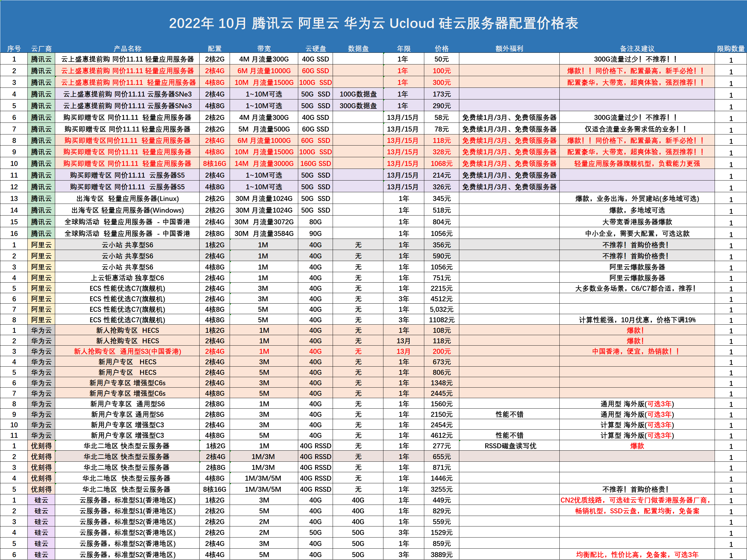This screenshot has height=560, width=747.
Task: Select the '云硬盘' column header
Action: 315,49
